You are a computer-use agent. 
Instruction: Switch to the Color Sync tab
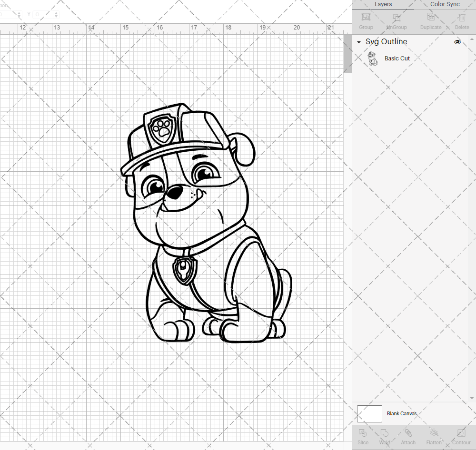pyautogui.click(x=445, y=4)
